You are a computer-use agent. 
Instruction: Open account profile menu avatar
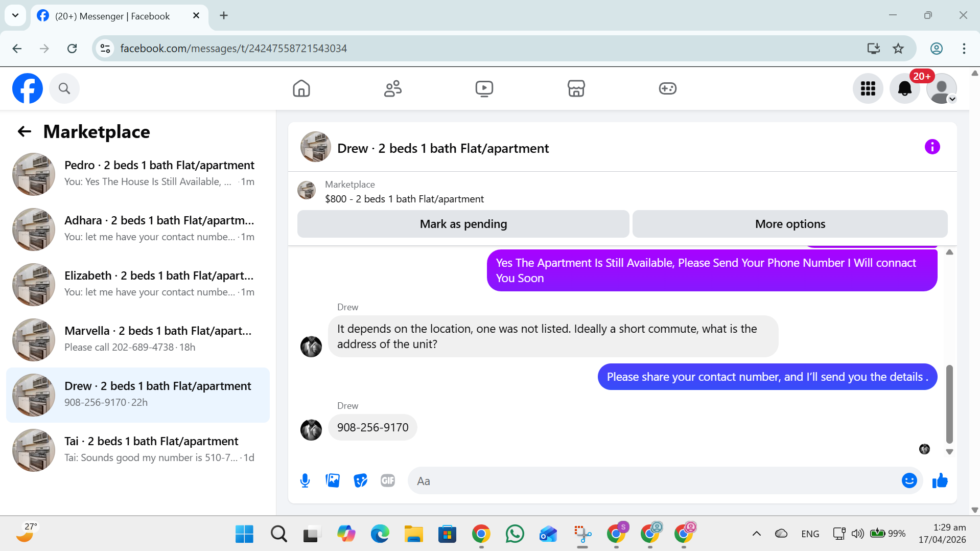(x=942, y=88)
